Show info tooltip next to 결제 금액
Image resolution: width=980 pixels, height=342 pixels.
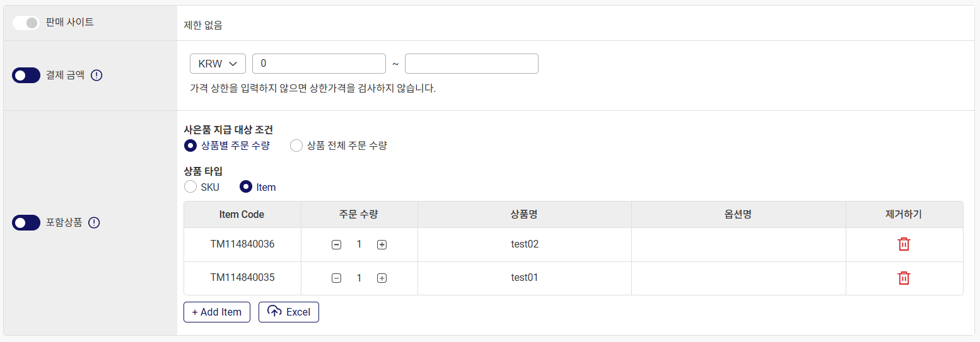coord(96,76)
